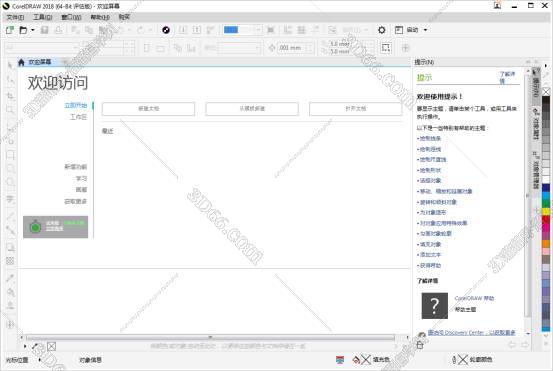Image resolution: width=553 pixels, height=371 pixels.
Task: Choose the no-color X swatch in the palette
Action: click(x=546, y=92)
